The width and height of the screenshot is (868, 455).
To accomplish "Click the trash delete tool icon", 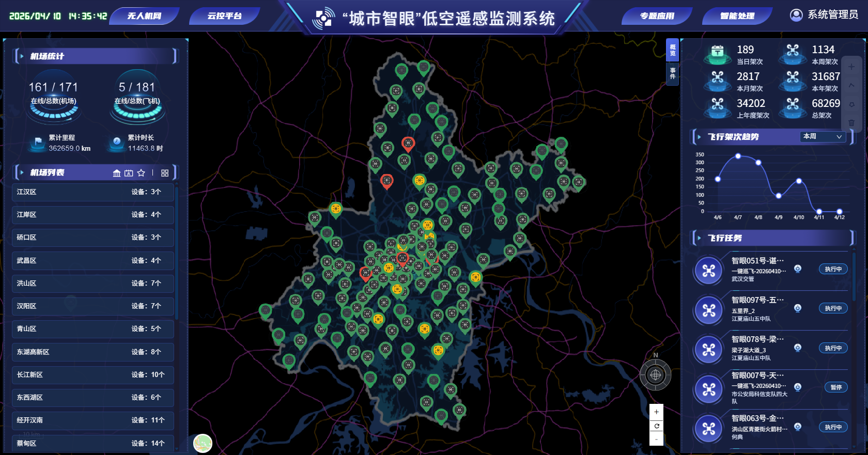I will point(851,123).
